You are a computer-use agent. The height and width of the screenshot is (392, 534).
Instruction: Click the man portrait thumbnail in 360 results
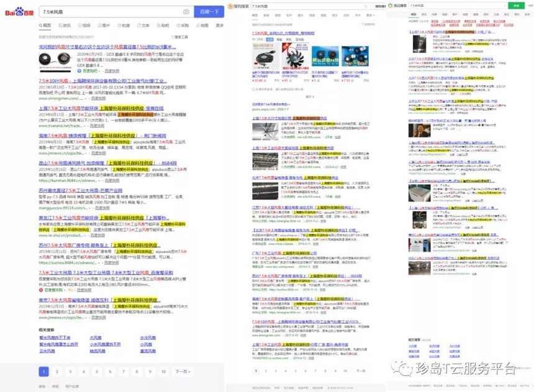(x=419, y=131)
